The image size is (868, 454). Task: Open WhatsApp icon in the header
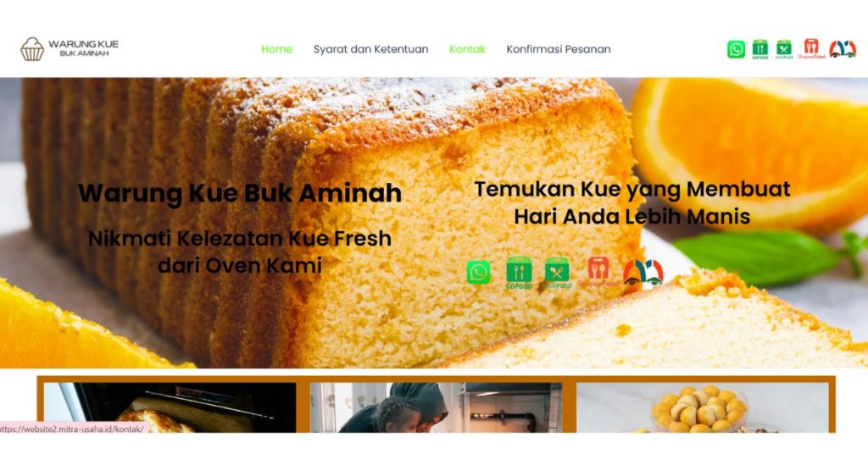(736, 49)
